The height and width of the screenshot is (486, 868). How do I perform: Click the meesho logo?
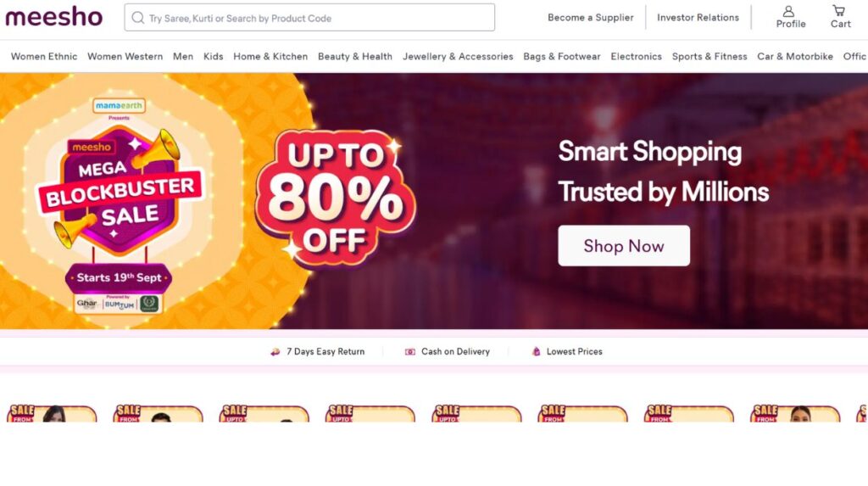pos(53,17)
